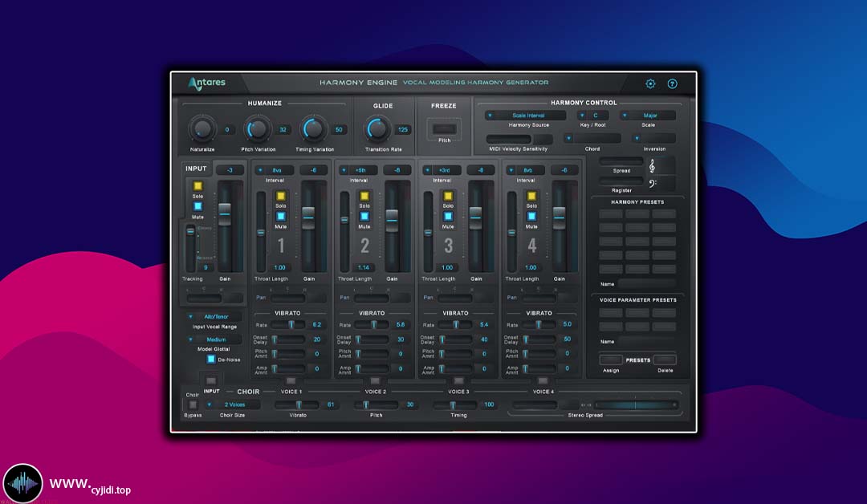The height and width of the screenshot is (504, 867).
Task: Click the Harmony Presets Name field
Action: (646, 283)
